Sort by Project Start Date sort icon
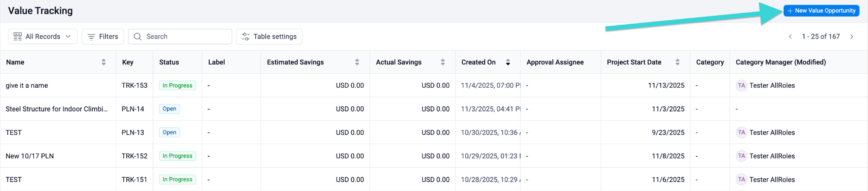Screen dimensions: 868x191 (x=677, y=62)
